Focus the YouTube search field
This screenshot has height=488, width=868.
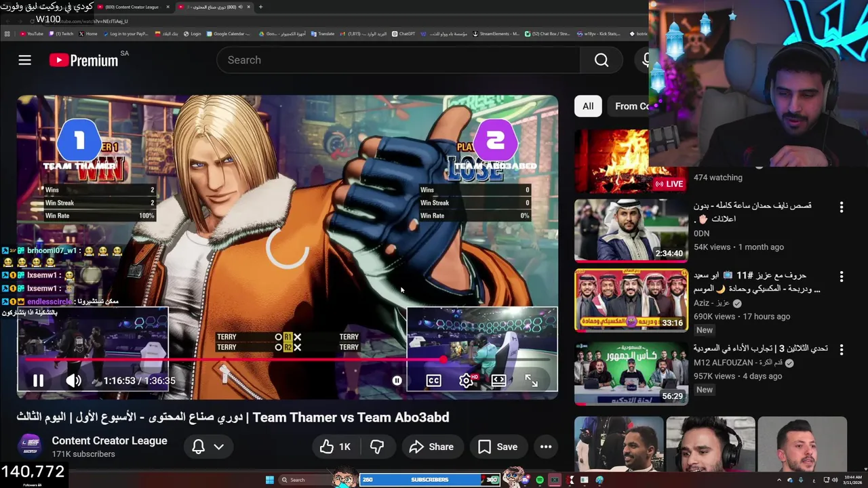pos(398,60)
